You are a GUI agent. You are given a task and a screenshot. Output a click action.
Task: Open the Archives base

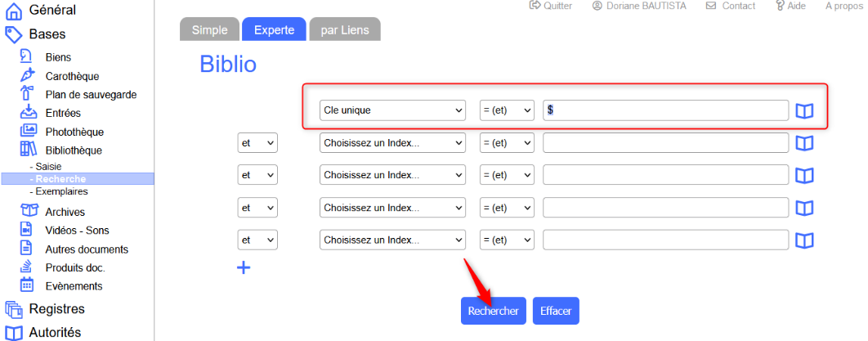pos(65,212)
